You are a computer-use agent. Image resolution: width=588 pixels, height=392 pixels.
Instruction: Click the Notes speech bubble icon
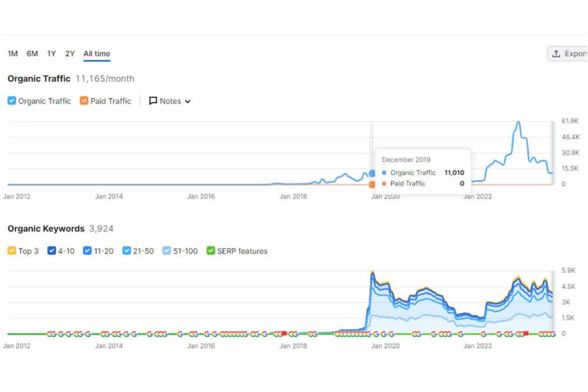pyautogui.click(x=153, y=101)
